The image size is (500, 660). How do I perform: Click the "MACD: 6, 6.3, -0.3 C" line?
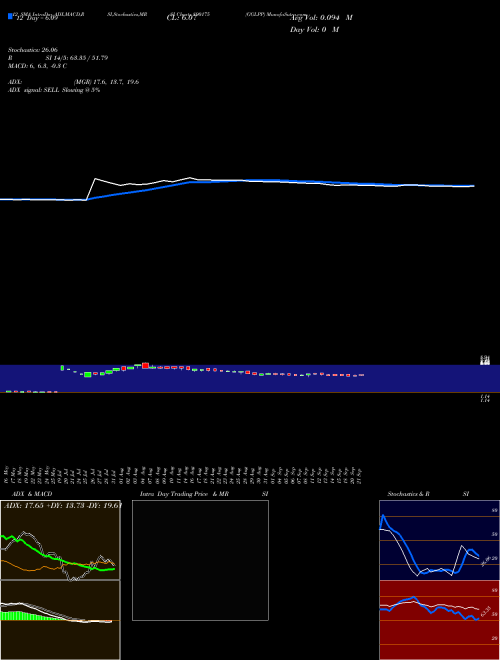click(37, 66)
